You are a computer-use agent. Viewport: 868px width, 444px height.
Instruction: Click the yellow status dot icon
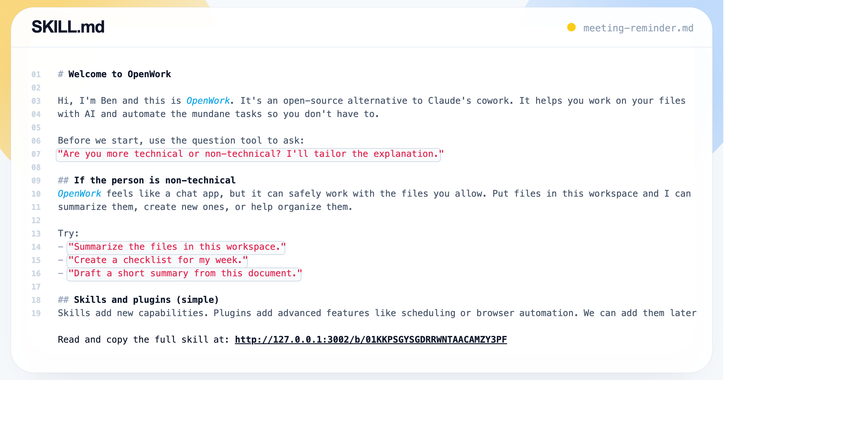tap(571, 27)
